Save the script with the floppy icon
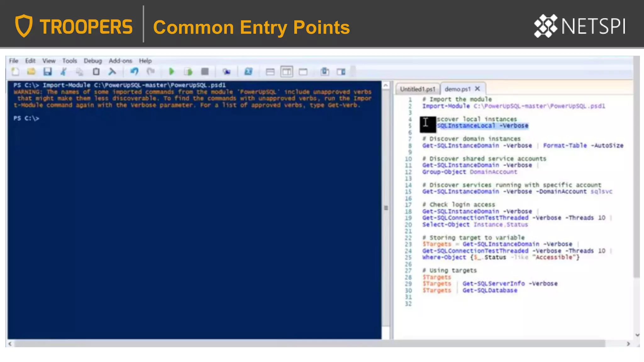 click(x=47, y=72)
